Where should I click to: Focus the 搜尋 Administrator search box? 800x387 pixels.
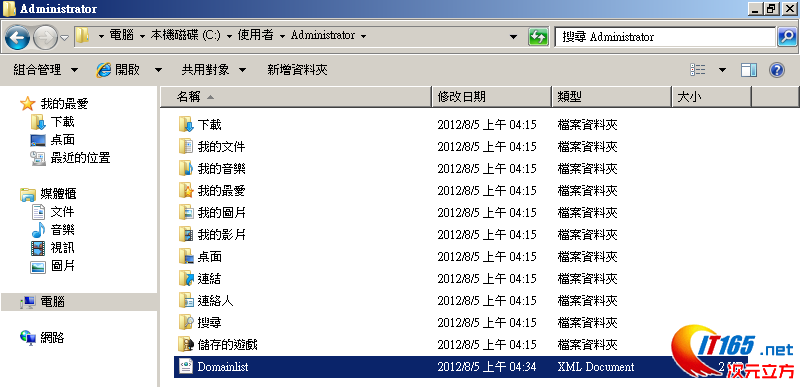[x=665, y=37]
